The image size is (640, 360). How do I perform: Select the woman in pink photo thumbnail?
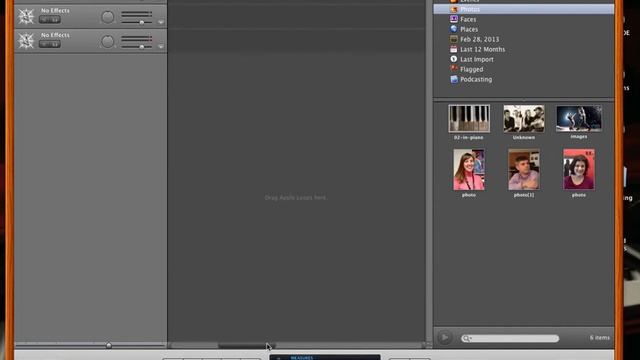click(469, 169)
